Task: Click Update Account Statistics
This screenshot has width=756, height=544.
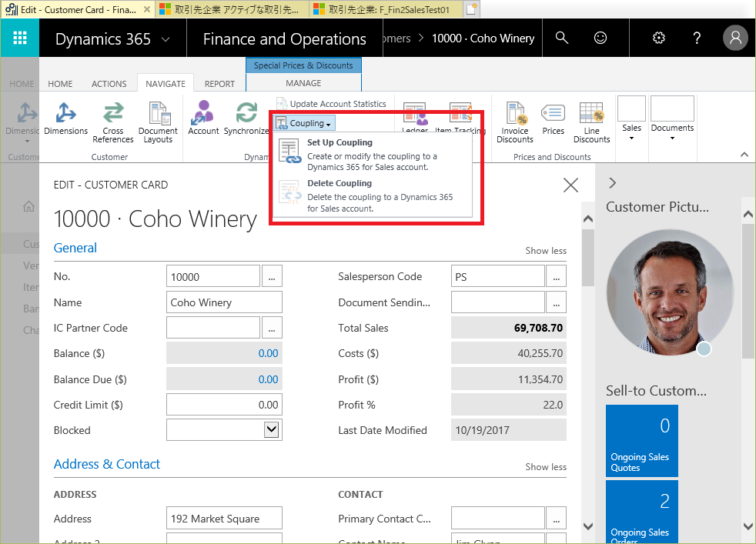Action: coord(331,104)
